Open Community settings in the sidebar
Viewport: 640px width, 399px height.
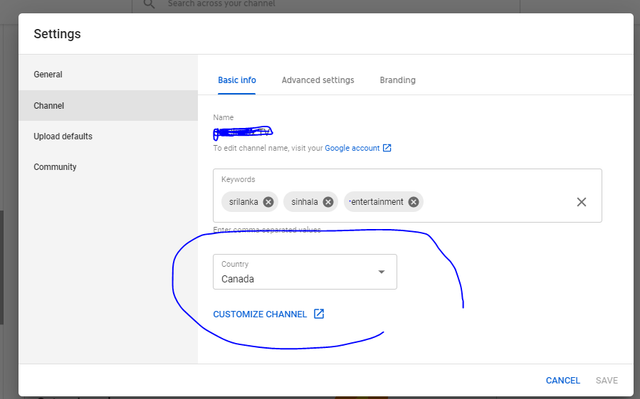[108, 167]
